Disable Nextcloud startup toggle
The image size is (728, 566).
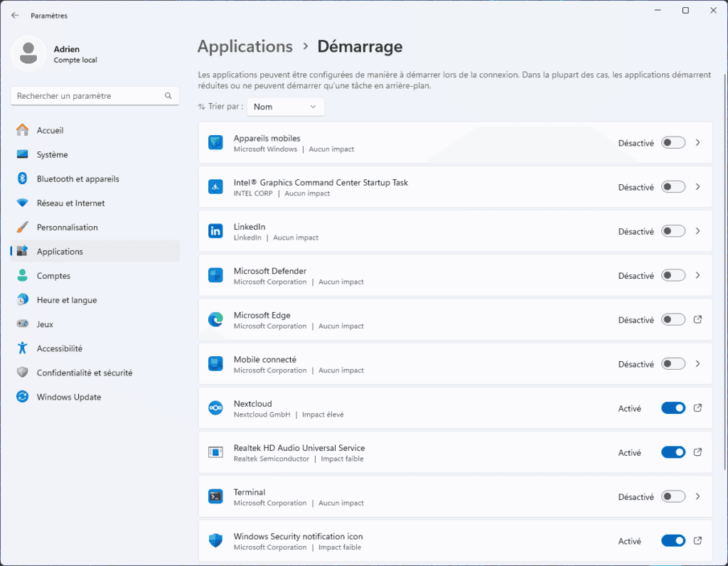[x=673, y=407]
